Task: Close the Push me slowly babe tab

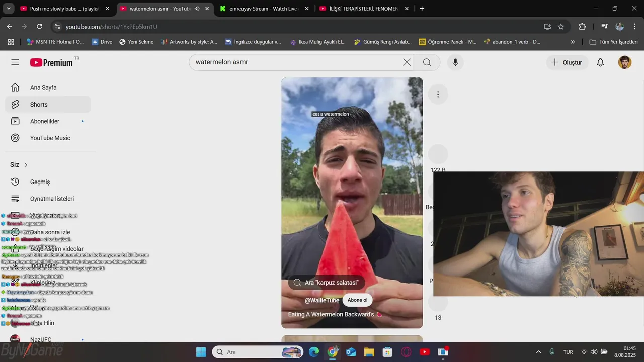Action: pyautogui.click(x=107, y=9)
